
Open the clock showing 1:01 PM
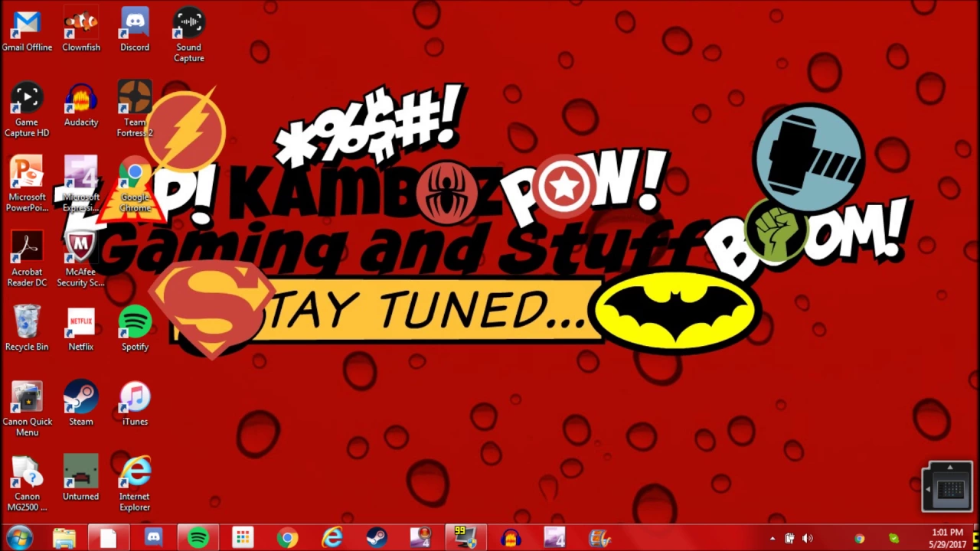point(947,538)
